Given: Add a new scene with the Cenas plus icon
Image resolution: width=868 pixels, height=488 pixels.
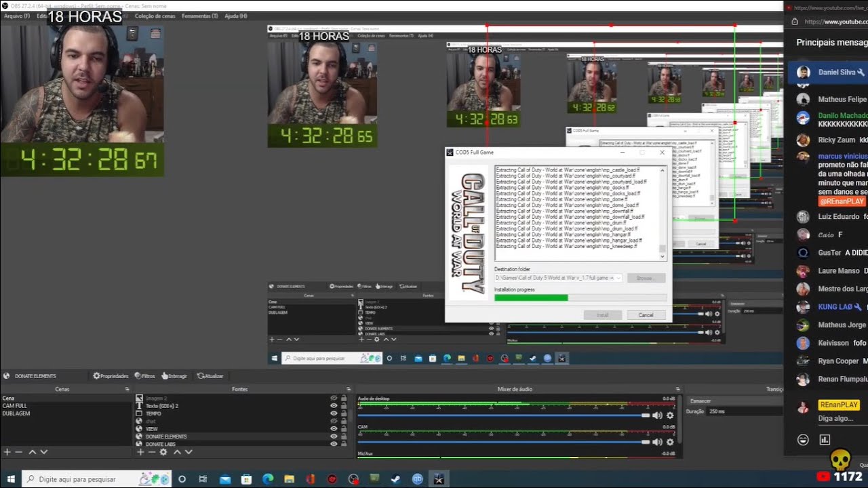Looking at the screenshot, I should pyautogui.click(x=7, y=452).
